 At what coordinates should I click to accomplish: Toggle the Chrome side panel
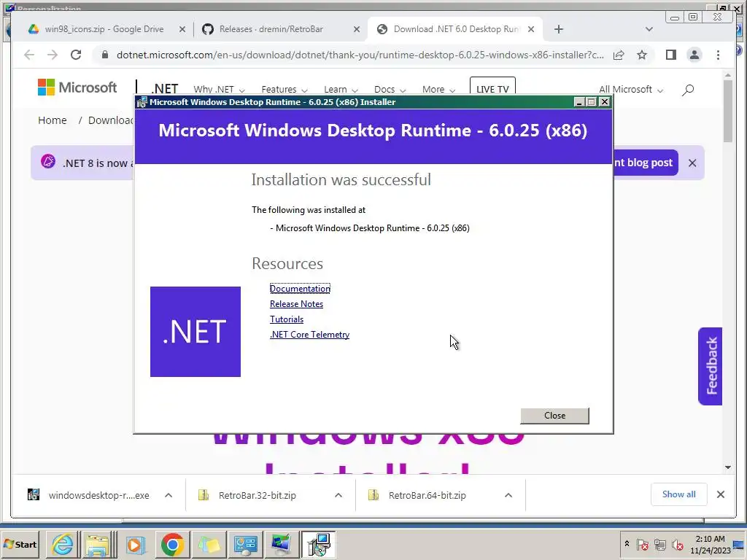tap(671, 55)
